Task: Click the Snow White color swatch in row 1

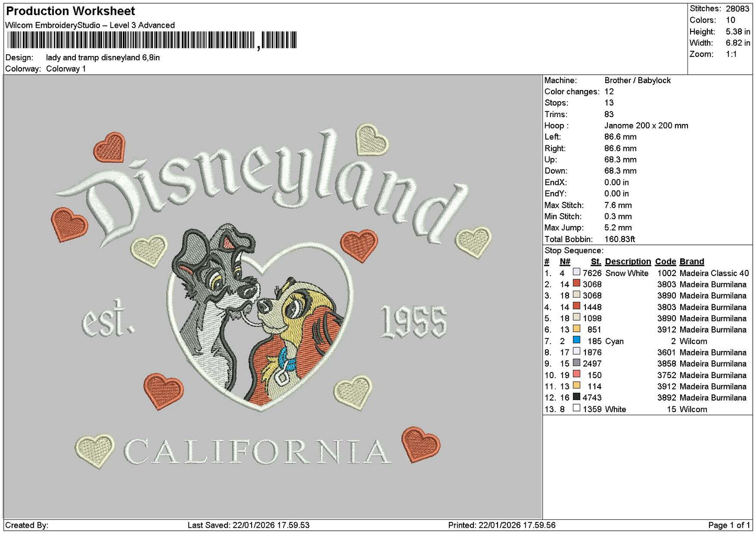Action: pyautogui.click(x=577, y=272)
